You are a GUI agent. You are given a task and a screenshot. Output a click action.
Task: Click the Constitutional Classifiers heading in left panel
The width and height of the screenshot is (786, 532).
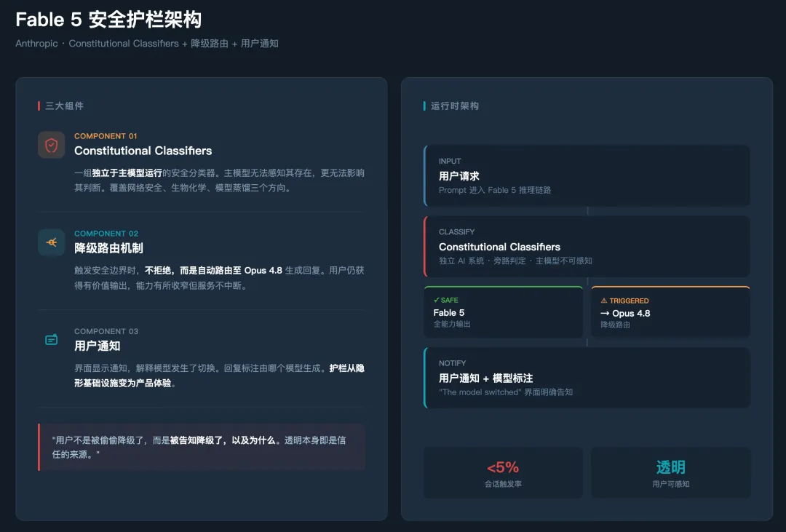click(x=143, y=151)
